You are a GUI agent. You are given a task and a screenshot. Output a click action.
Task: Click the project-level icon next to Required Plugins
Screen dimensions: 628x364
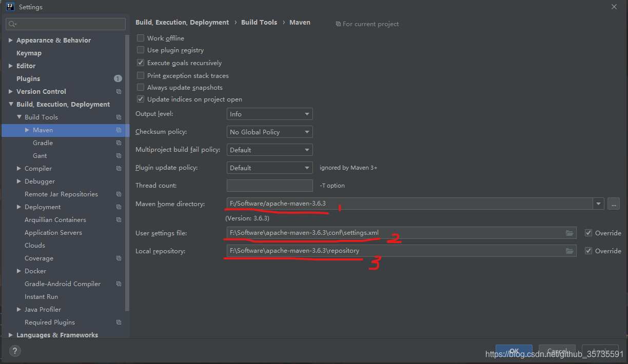coord(119,322)
